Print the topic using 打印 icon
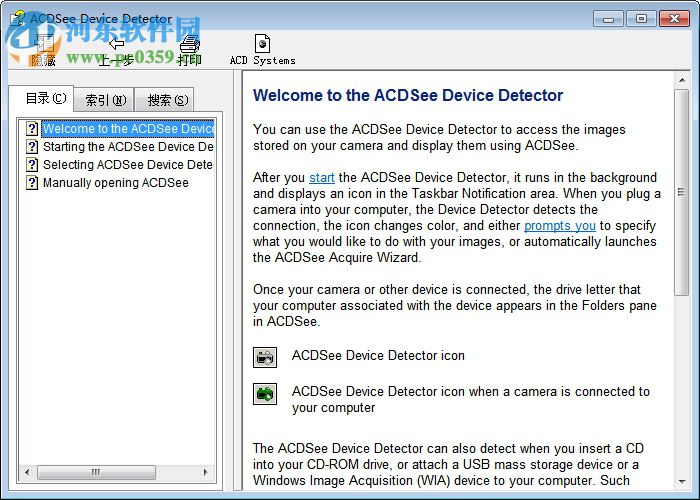 (189, 44)
